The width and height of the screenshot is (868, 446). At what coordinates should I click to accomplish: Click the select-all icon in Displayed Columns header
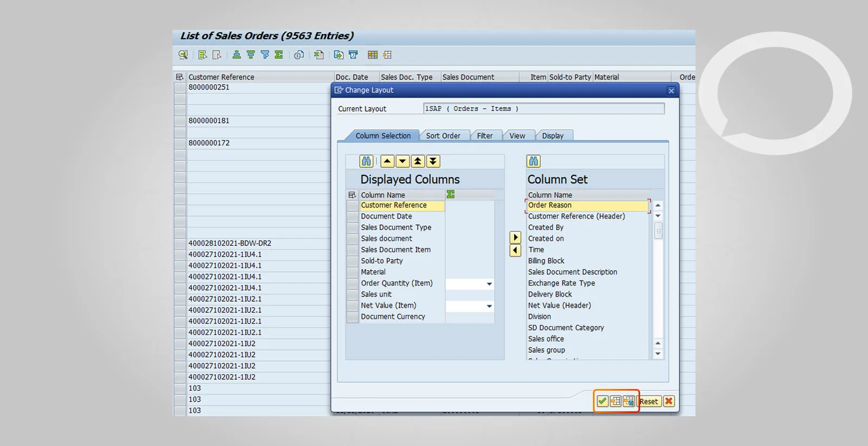[x=353, y=195]
